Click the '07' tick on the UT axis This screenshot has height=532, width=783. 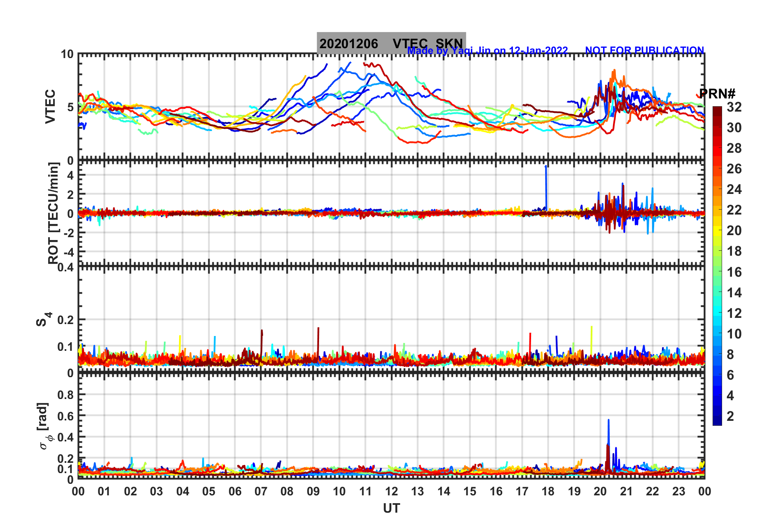(261, 491)
